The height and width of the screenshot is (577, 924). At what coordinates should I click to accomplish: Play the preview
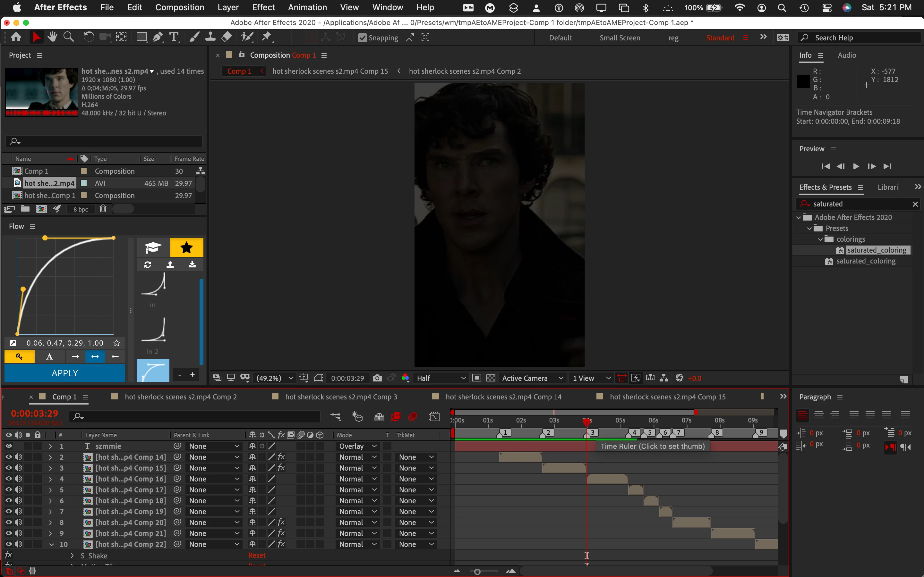856,166
